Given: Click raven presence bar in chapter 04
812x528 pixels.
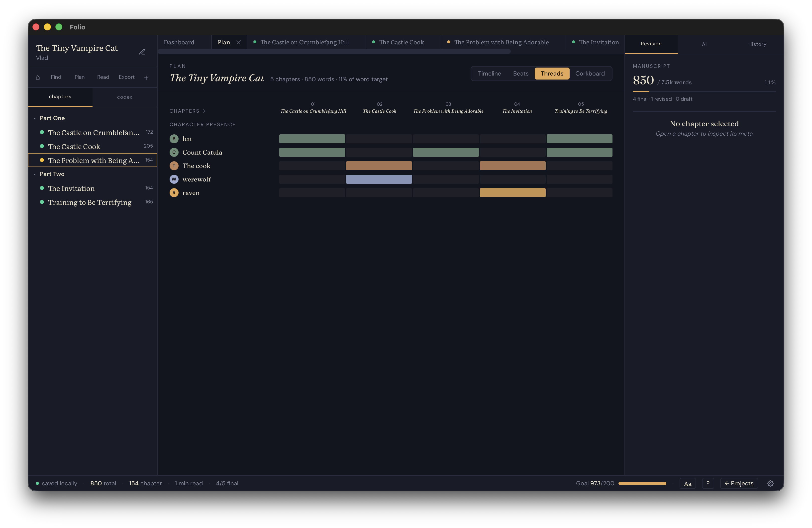Looking at the screenshot, I should (512, 193).
